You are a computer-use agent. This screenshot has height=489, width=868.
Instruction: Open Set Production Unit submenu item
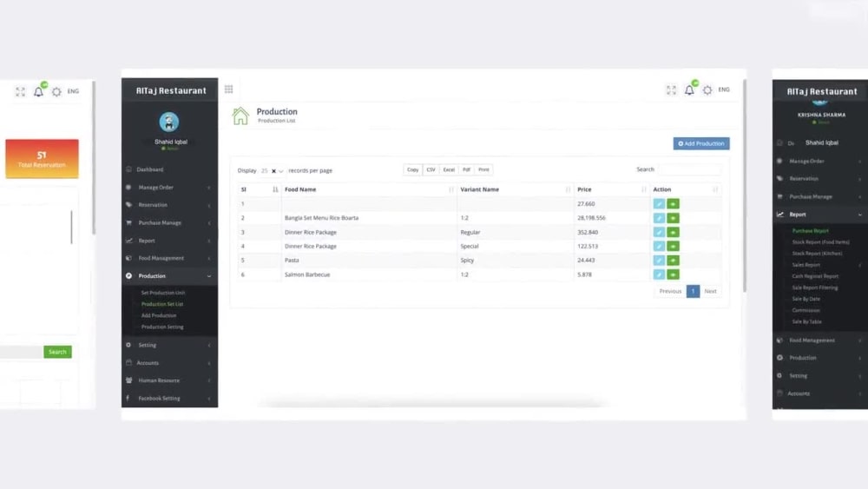[163, 293]
